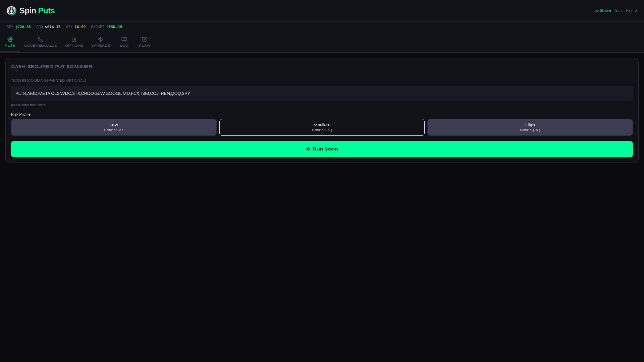Image resolution: width=644 pixels, height=362 pixels.
Task: Click the Cash-Secured Put Scanner heading
Action: (x=52, y=67)
